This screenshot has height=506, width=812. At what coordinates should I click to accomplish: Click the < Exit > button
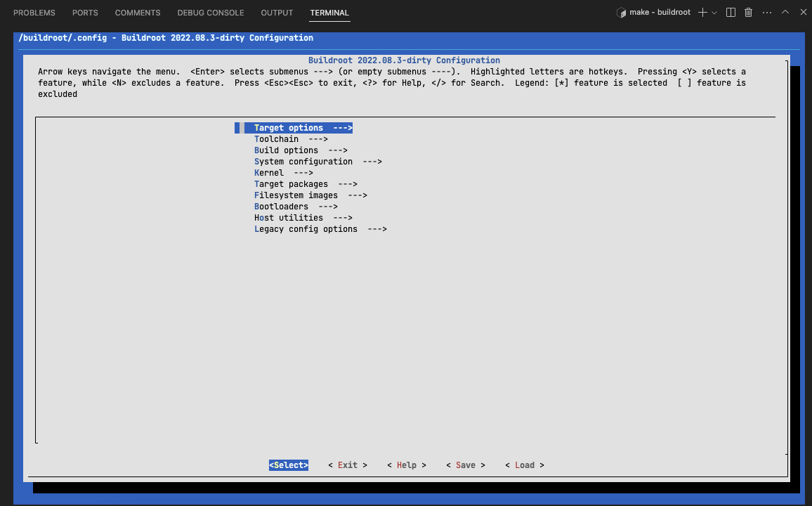tap(348, 465)
